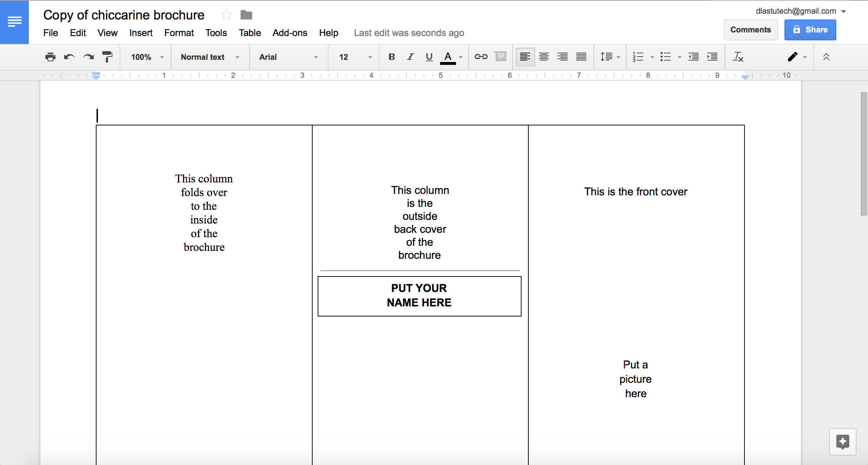This screenshot has width=868, height=465.
Task: Open the Format menu
Action: point(178,33)
